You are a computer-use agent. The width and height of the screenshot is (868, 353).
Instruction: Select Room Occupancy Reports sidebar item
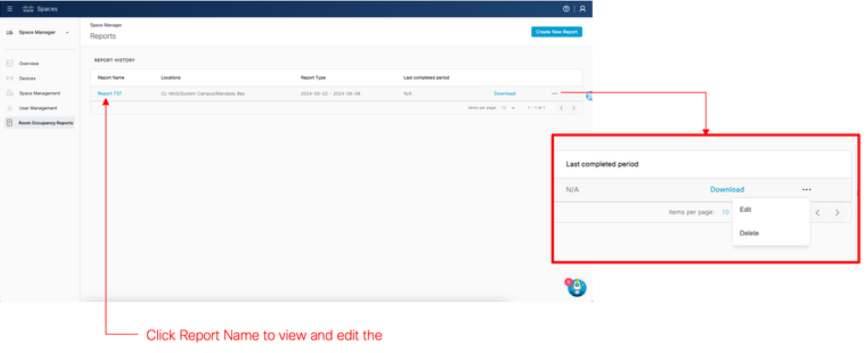click(45, 123)
